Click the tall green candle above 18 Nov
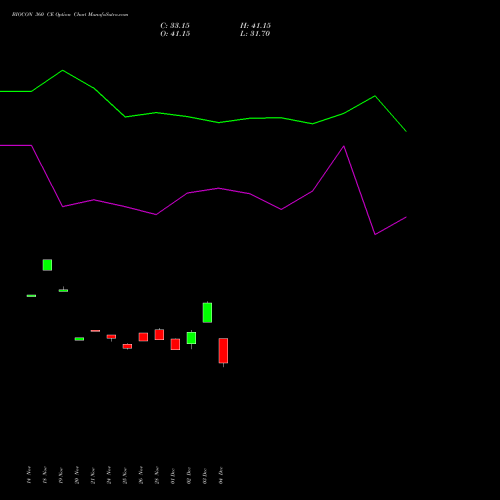The image size is (500, 500). 47,265
